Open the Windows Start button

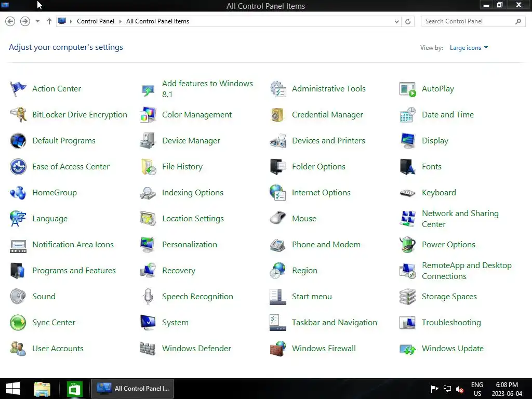click(x=13, y=389)
